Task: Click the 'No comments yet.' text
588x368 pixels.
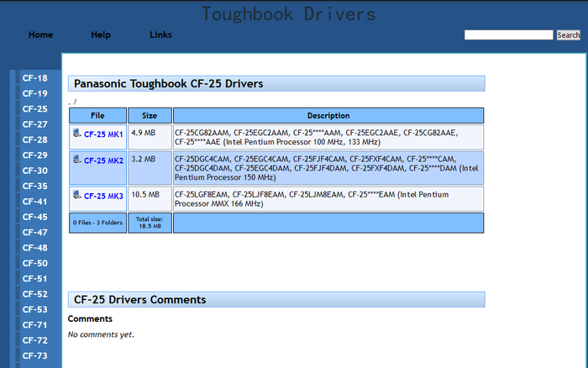Action: click(101, 334)
